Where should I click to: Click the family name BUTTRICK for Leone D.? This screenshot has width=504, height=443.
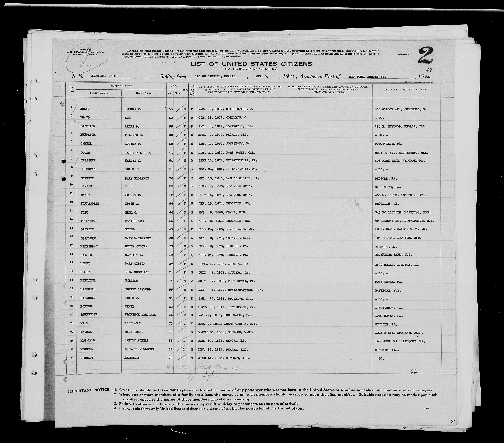coord(88,126)
